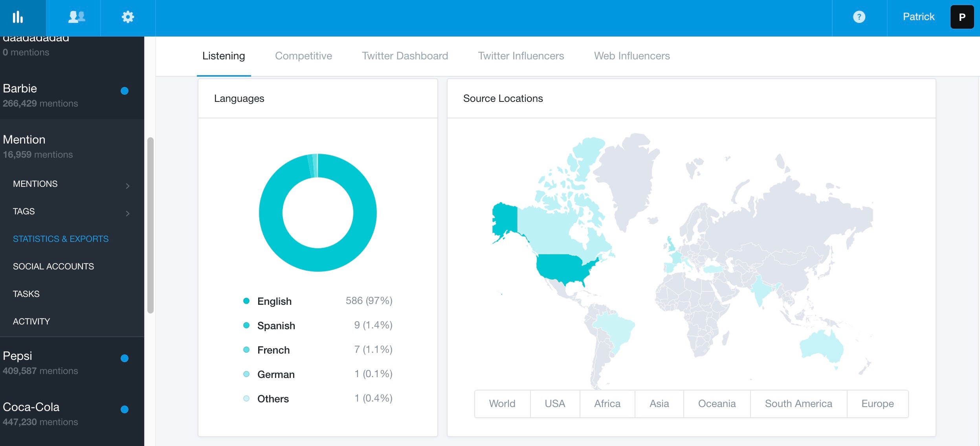Click the English legend color dot
The width and height of the screenshot is (980, 446).
(246, 301)
